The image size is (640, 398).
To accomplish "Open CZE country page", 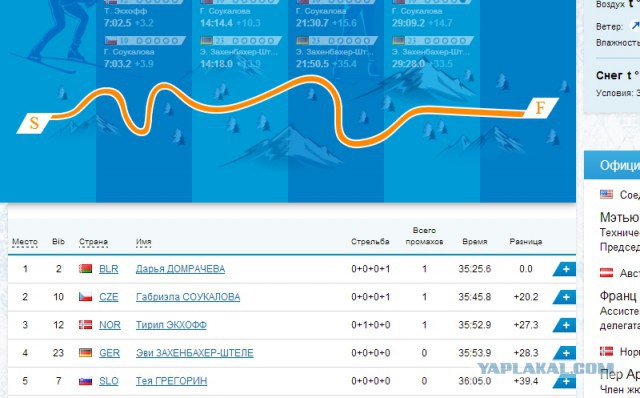I will click(109, 297).
